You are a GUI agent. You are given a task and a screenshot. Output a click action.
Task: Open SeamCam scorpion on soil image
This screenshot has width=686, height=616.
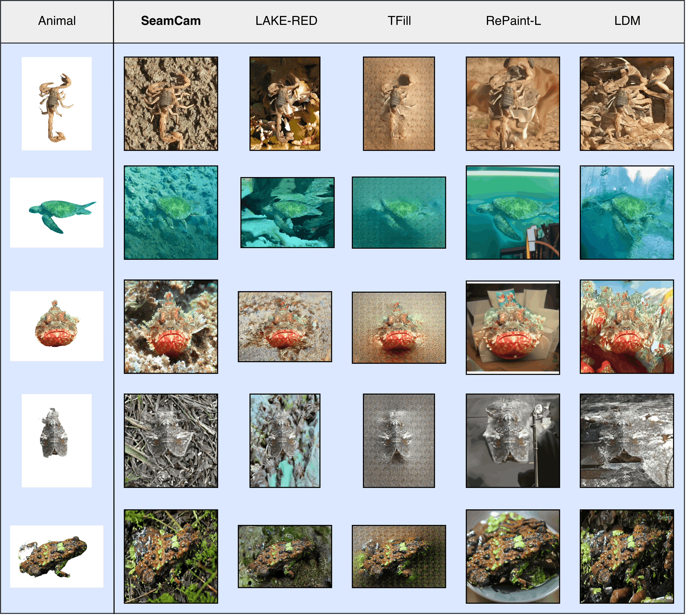pos(171,103)
